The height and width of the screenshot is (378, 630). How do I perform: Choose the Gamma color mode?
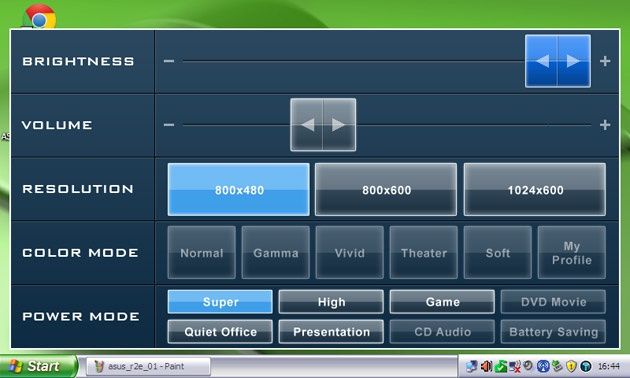[276, 252]
